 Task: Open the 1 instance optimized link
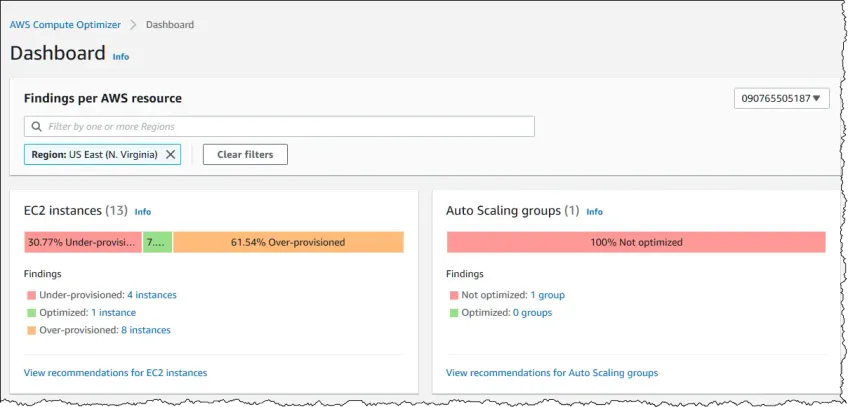(x=114, y=312)
